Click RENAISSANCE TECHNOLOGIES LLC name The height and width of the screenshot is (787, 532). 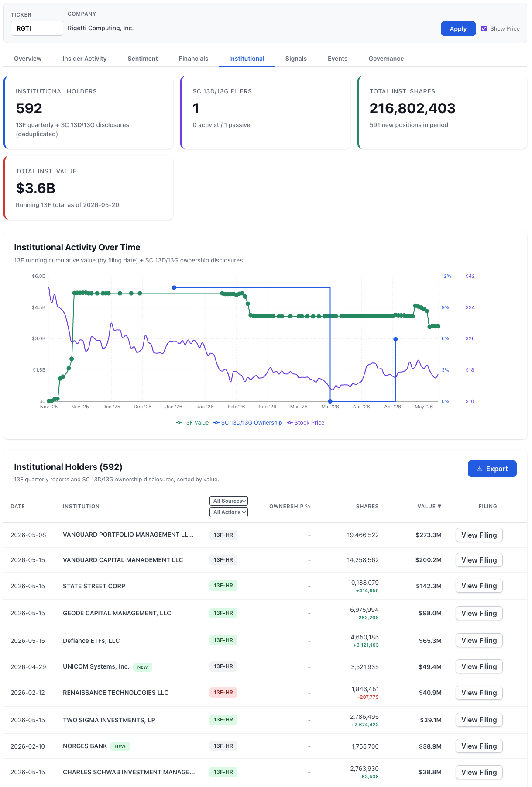click(x=116, y=693)
